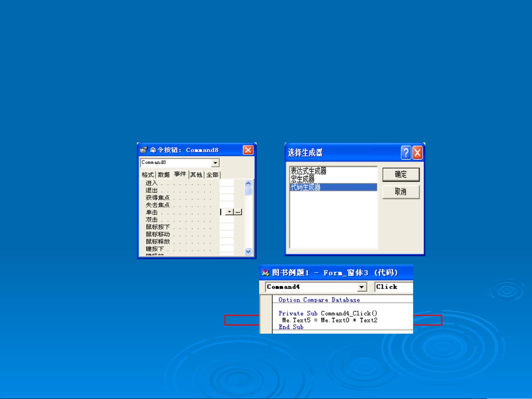Click the Option Compare Database code line
The height and width of the screenshot is (399, 532).
point(319,300)
